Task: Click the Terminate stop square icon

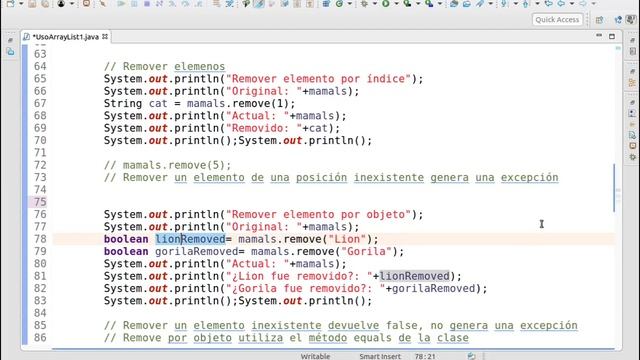Action: click(x=147, y=4)
